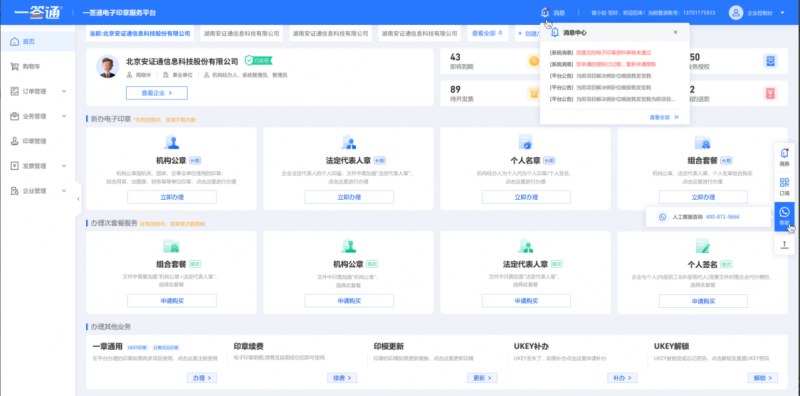Click the 待开发票 orange icon

(533, 93)
